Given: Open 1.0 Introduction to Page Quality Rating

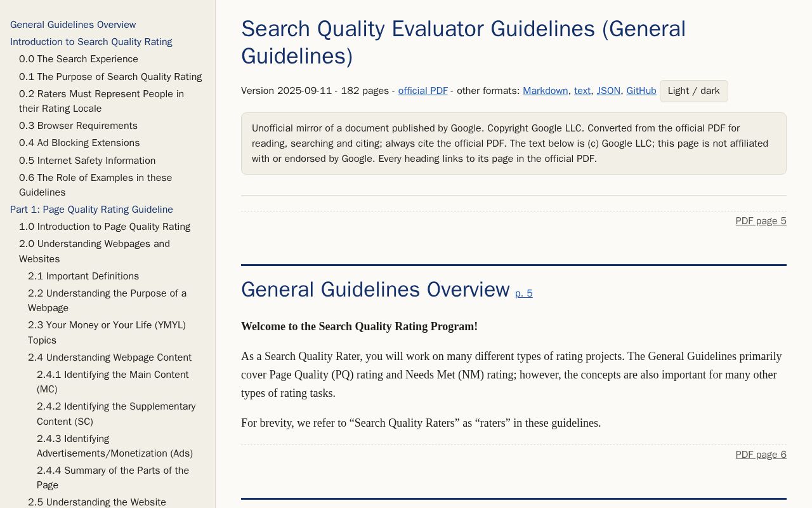Looking at the screenshot, I should (x=105, y=227).
